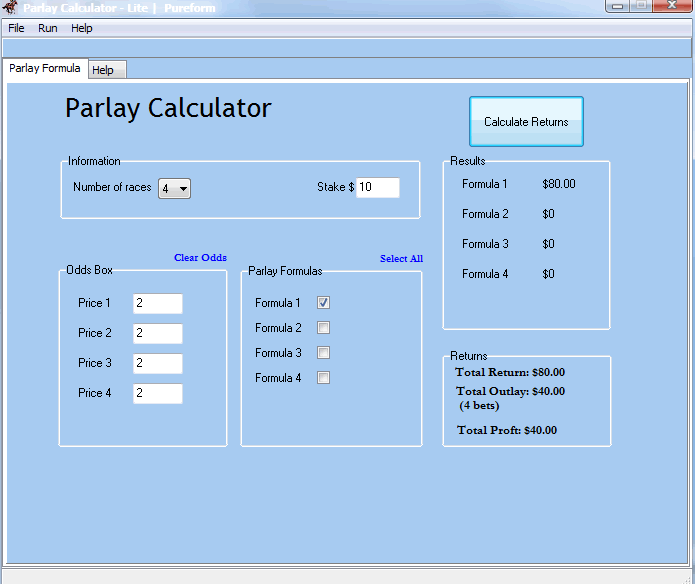Toggle the Formula 4 checkbox
The width and height of the screenshot is (695, 584).
coord(323,377)
